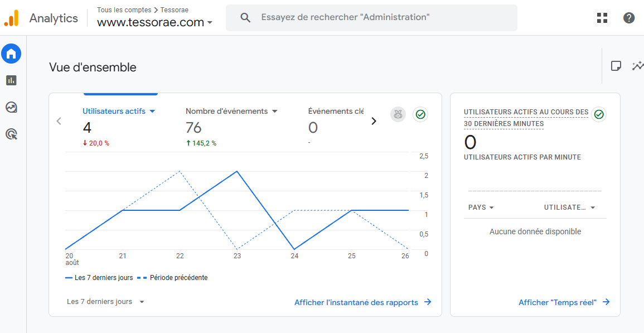Click green check icon on realtime card

[x=599, y=114]
